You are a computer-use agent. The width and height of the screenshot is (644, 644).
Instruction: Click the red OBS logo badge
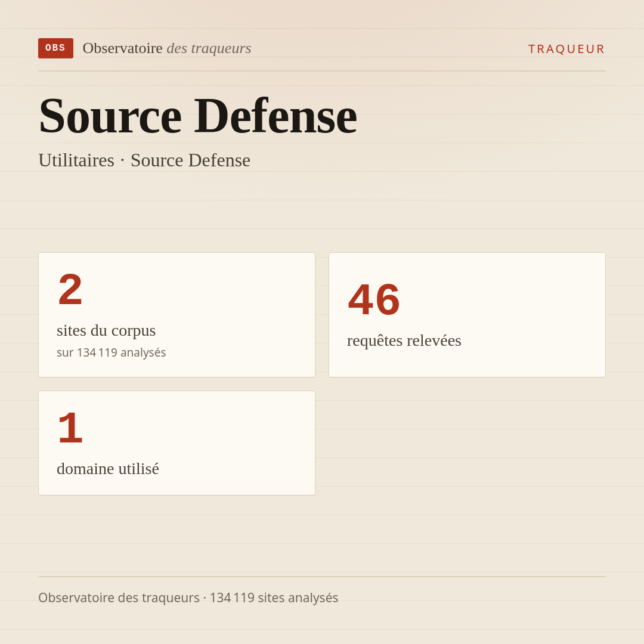pos(55,48)
